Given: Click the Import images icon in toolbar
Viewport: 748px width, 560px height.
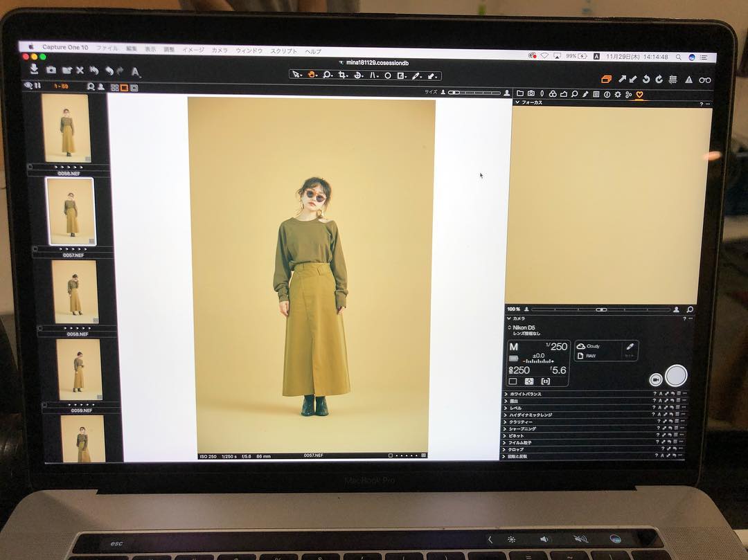Looking at the screenshot, I should 34,69.
